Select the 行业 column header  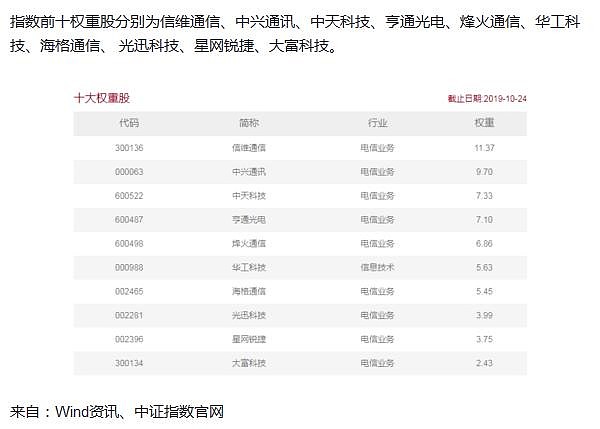click(377, 123)
